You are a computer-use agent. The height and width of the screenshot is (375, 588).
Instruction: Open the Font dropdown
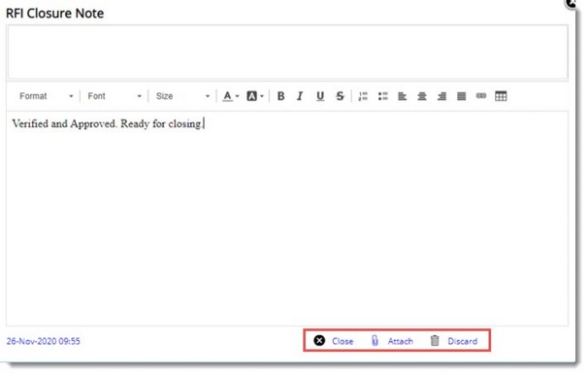point(114,96)
